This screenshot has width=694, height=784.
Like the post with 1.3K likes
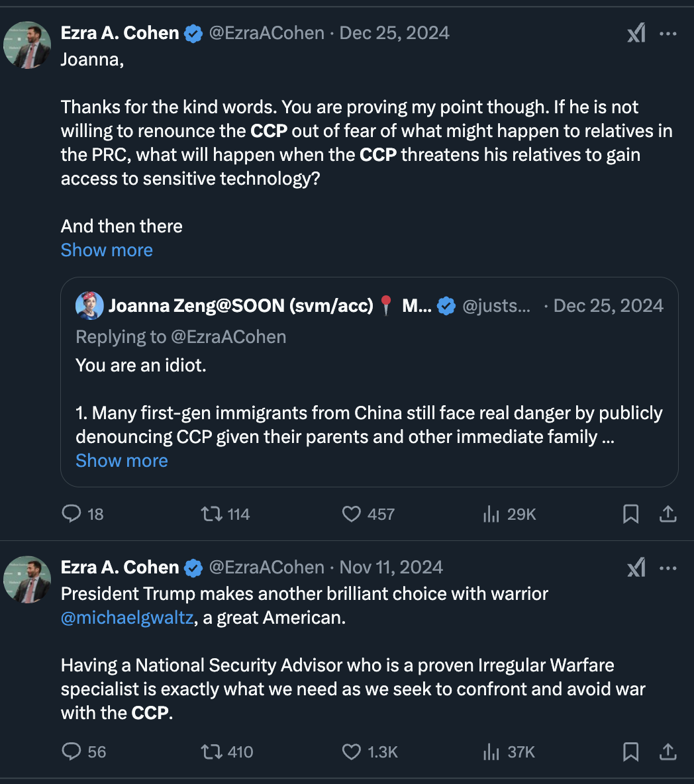coord(351,752)
